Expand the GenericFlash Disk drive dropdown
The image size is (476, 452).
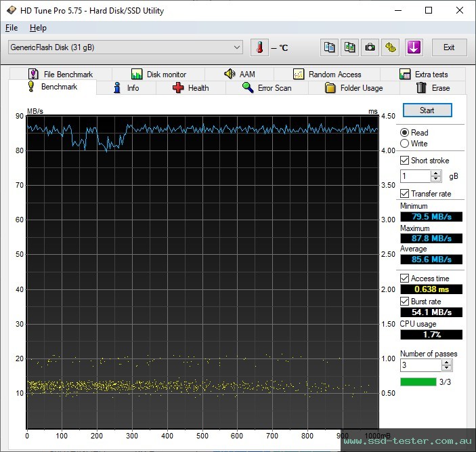pos(237,47)
